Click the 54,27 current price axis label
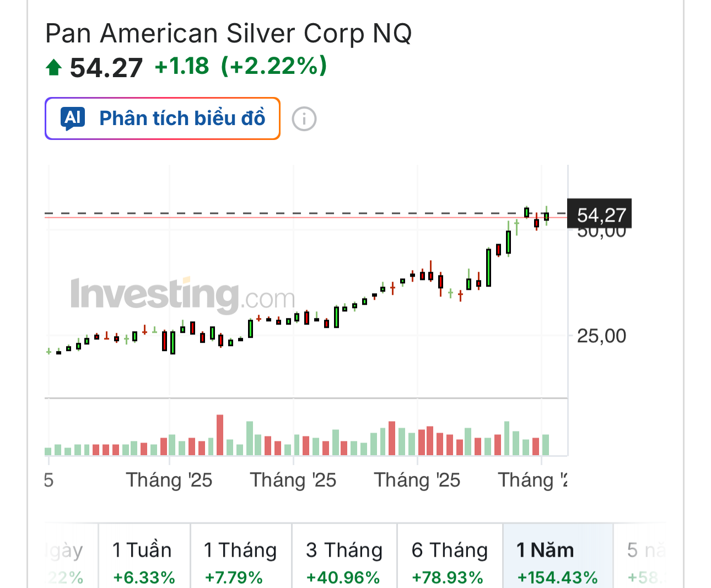The image size is (711, 588). [600, 214]
